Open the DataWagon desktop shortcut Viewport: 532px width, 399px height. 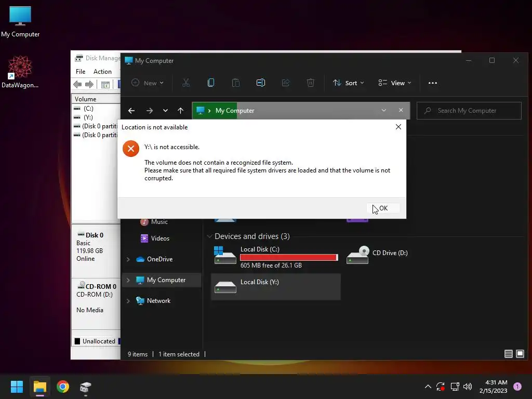(x=20, y=72)
